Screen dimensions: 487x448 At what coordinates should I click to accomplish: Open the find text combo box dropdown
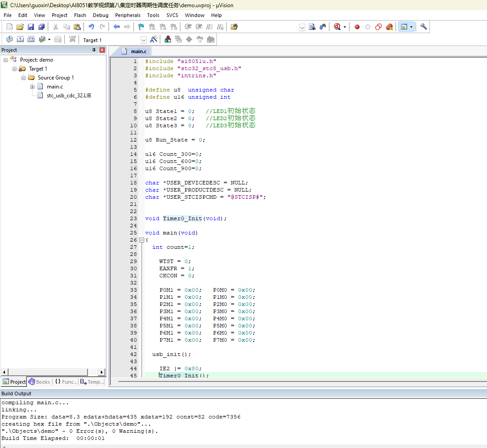(x=302, y=27)
